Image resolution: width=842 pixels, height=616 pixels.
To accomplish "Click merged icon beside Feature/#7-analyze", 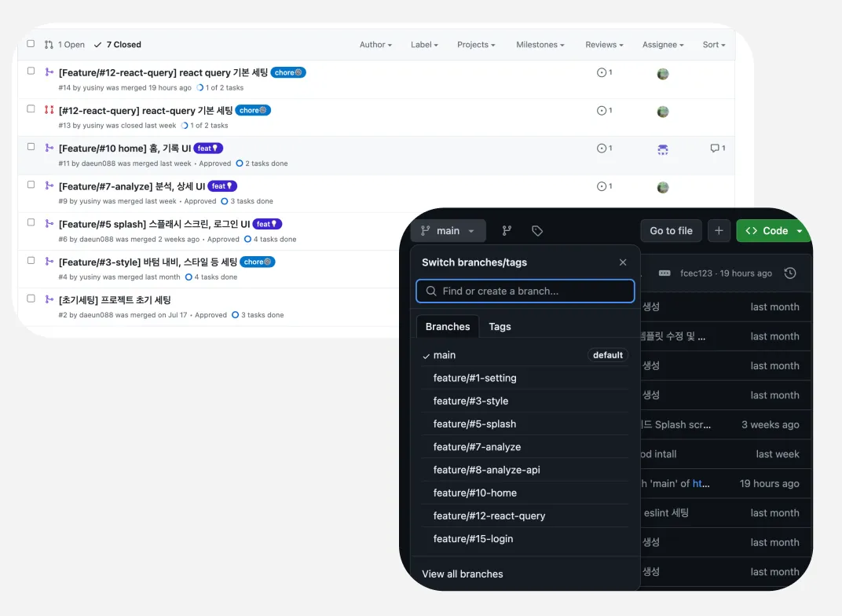I will tap(49, 185).
